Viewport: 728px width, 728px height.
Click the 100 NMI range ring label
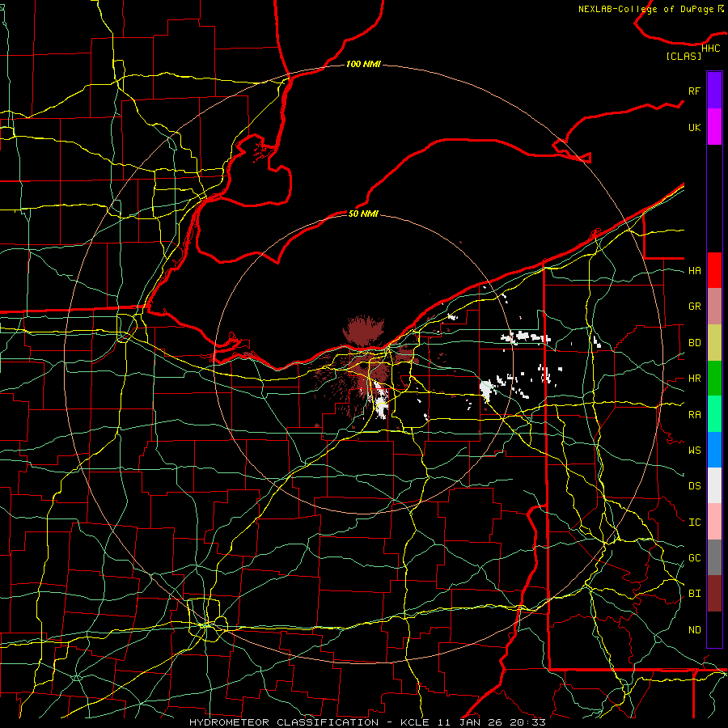[x=363, y=64]
